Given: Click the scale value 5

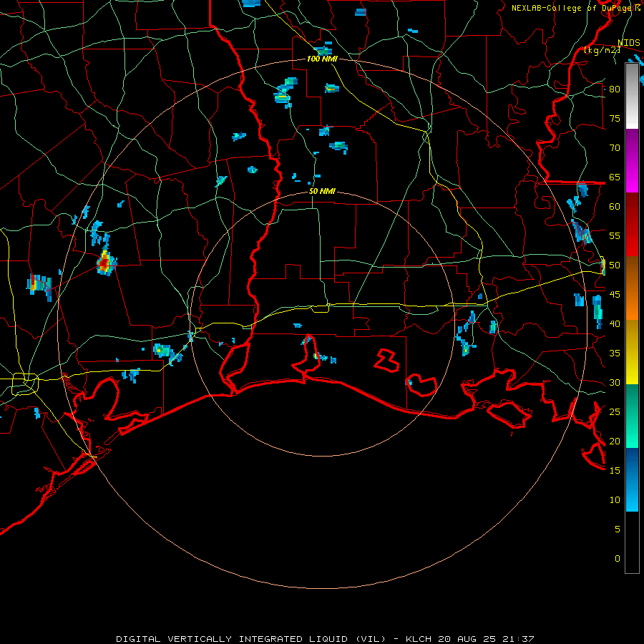Looking at the screenshot, I should 618,530.
